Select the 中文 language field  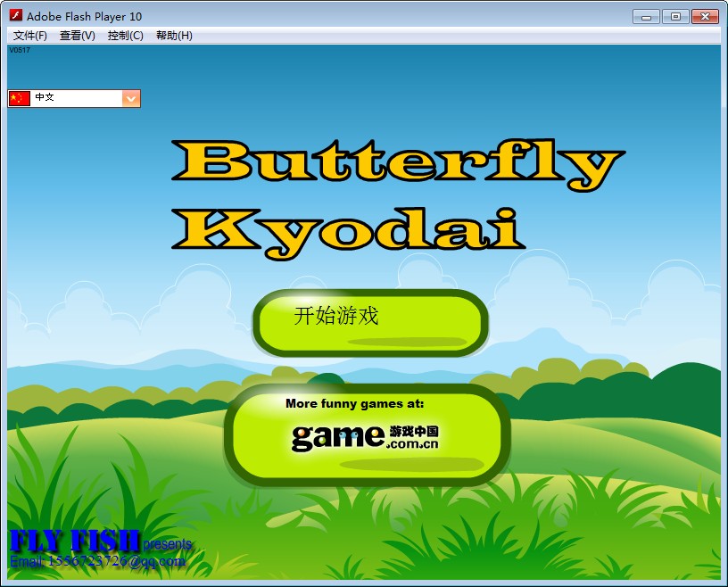point(76,98)
